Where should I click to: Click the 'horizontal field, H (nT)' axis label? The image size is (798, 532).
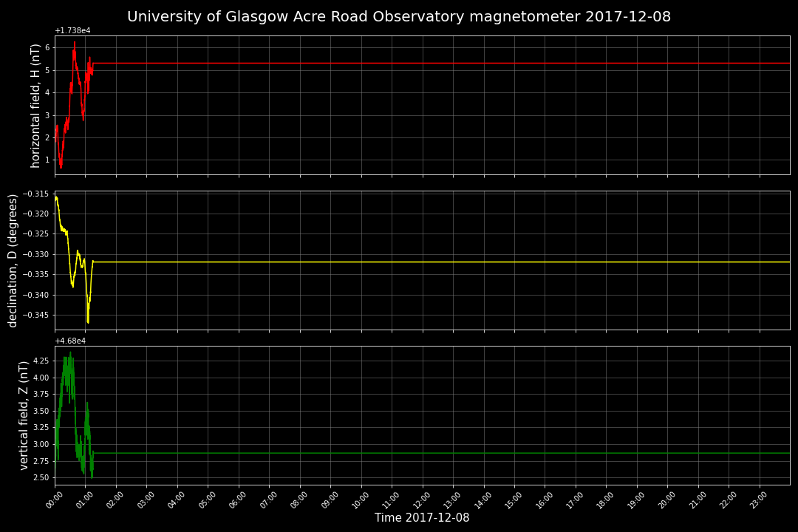click(x=35, y=106)
